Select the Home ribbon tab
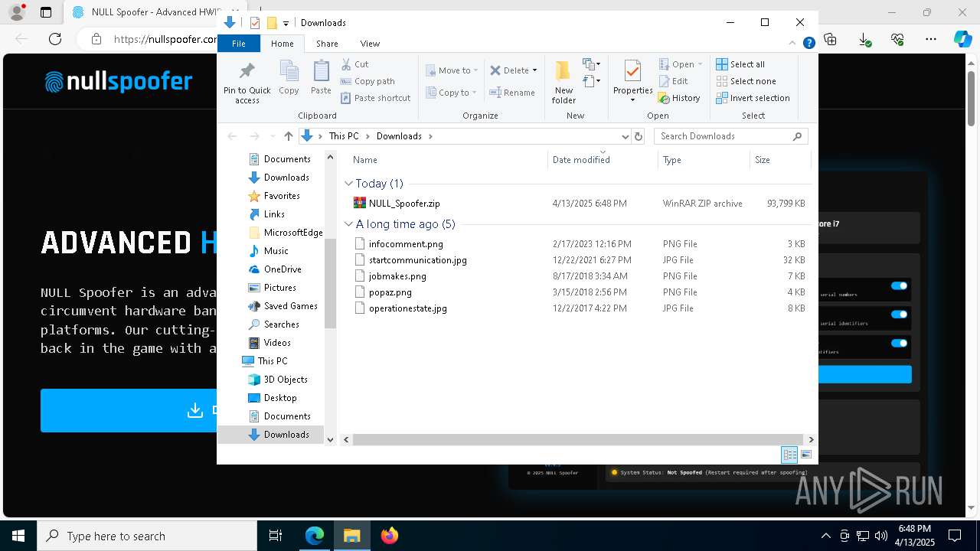Viewport: 980px width, 551px height. pyautogui.click(x=282, y=44)
